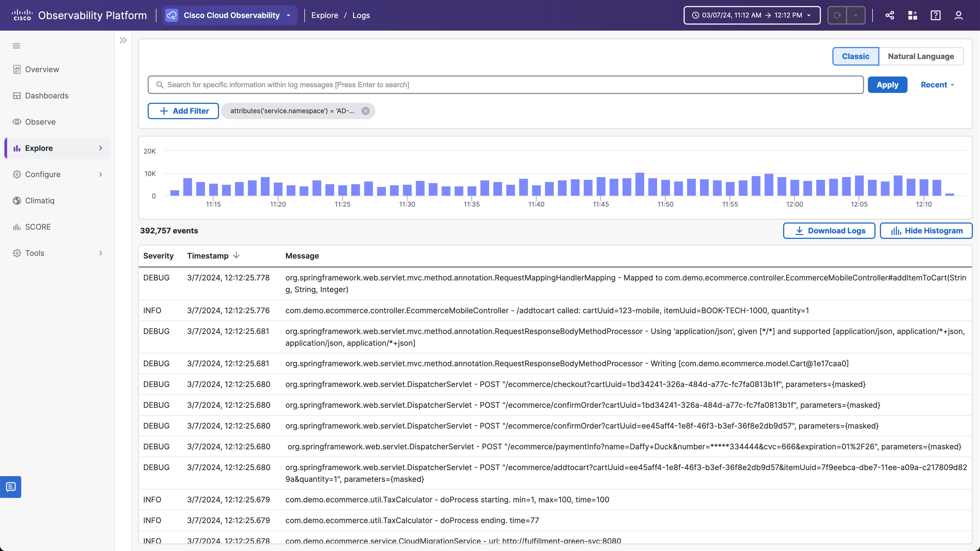
Task: Click the Hide Histogram button
Action: click(x=926, y=230)
